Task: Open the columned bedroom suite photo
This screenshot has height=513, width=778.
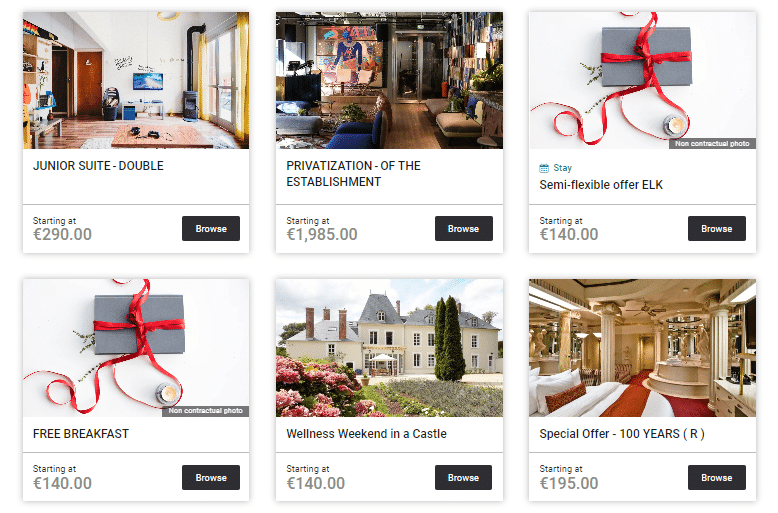Action: click(x=643, y=348)
